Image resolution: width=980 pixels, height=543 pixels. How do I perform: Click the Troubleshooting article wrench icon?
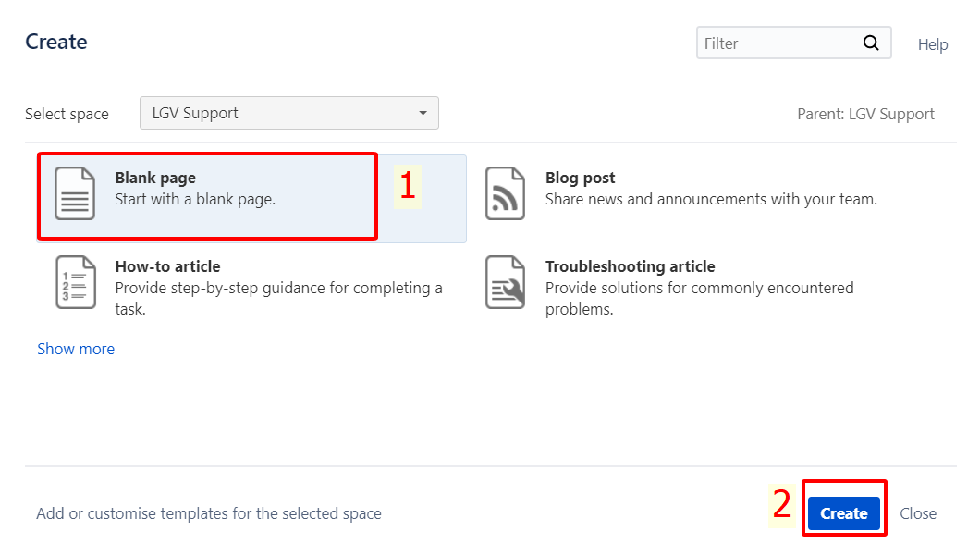pos(506,282)
